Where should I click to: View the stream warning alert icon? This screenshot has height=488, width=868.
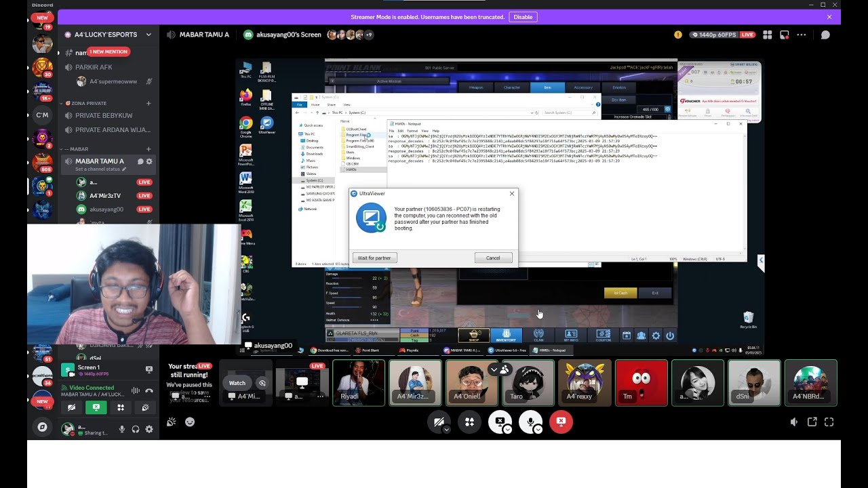click(678, 35)
